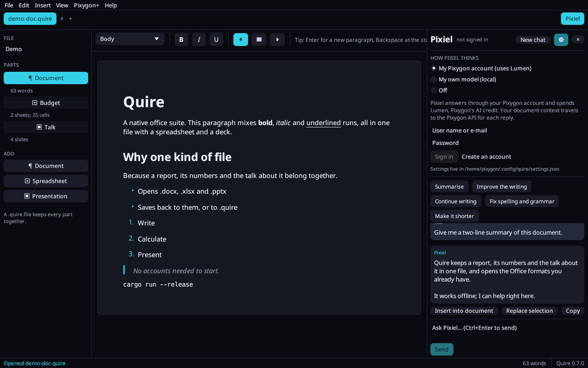Screen dimensions: 588x368
Task: Click the '2 sheets, 25 cells' label
Action: tap(30, 115)
